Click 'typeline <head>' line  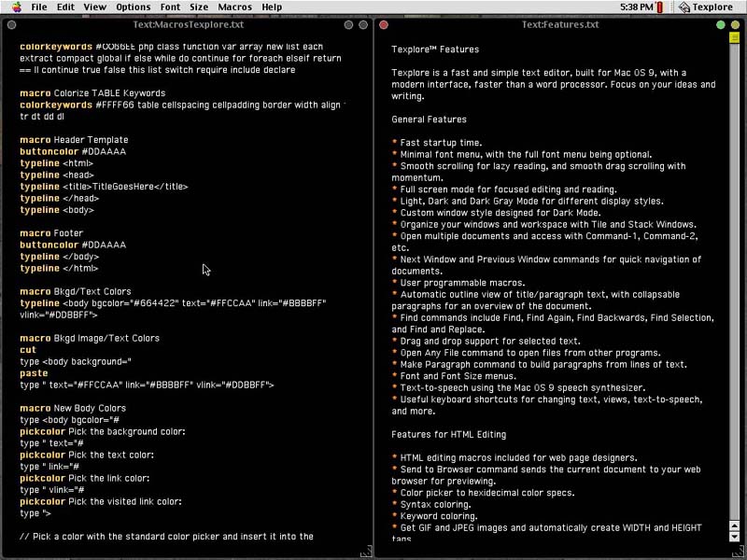pyautogui.click(x=57, y=175)
